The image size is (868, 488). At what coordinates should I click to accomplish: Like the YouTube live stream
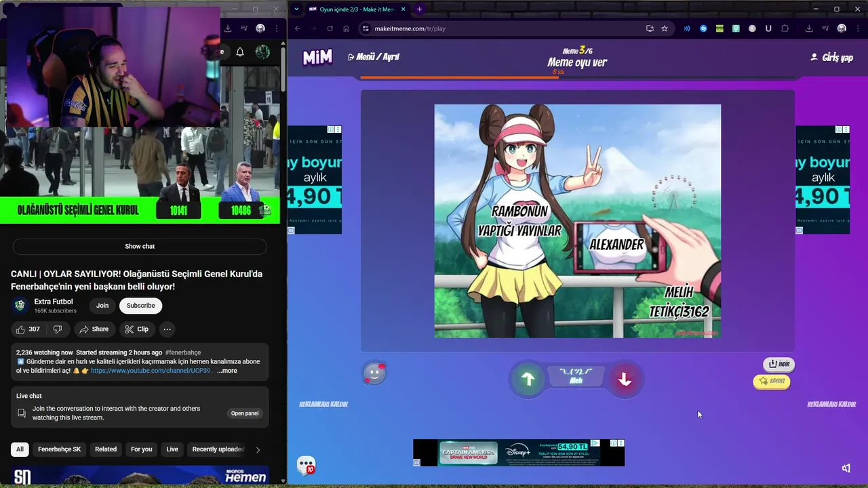28,329
